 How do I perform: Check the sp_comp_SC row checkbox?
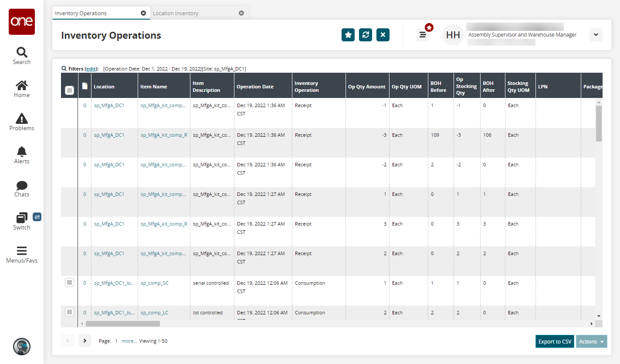[x=69, y=283]
